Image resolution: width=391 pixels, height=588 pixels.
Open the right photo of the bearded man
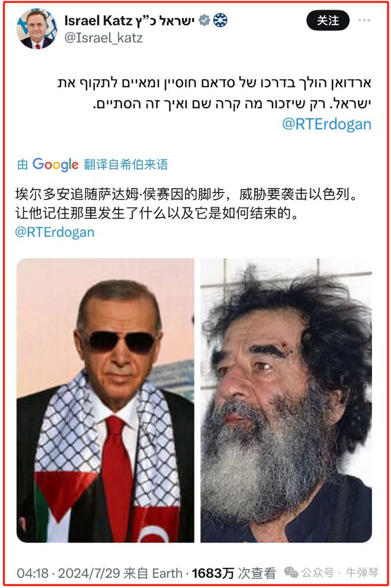(x=286, y=400)
